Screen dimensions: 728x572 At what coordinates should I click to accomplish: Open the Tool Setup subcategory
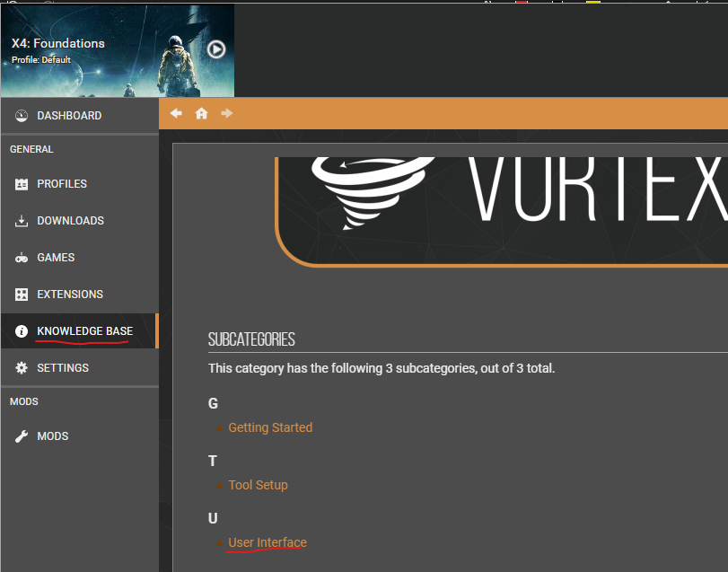(x=258, y=485)
